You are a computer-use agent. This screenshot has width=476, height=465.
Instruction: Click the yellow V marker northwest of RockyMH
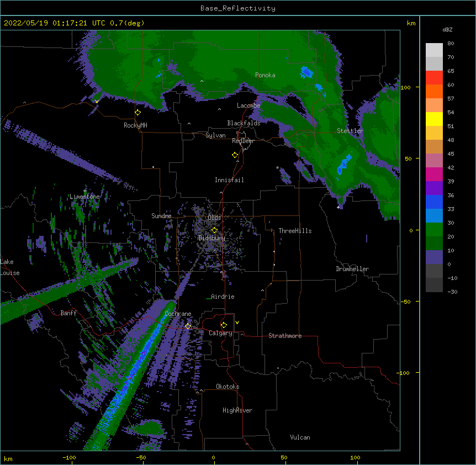(97, 102)
